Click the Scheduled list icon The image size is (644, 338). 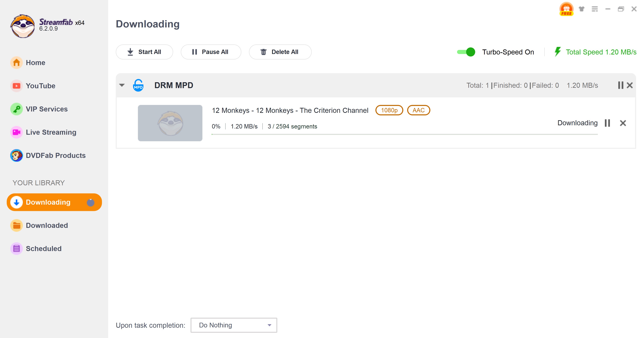tap(16, 249)
